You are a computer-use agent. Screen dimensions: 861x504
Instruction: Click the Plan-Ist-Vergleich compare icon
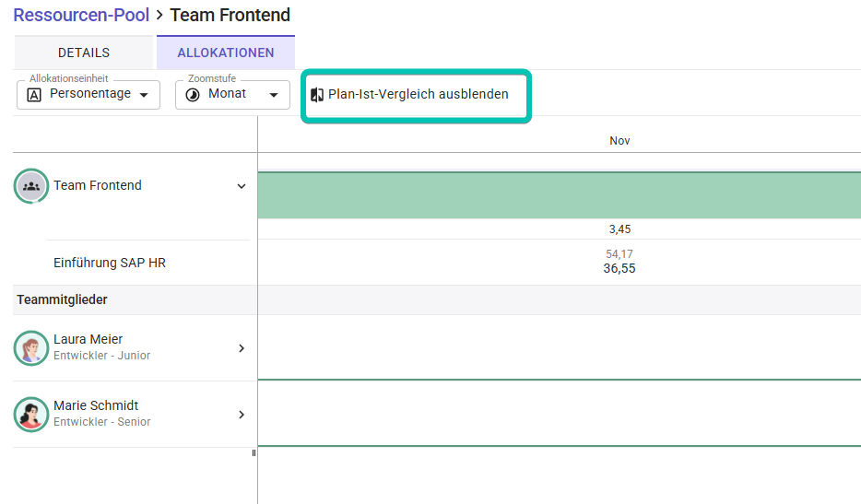point(317,94)
